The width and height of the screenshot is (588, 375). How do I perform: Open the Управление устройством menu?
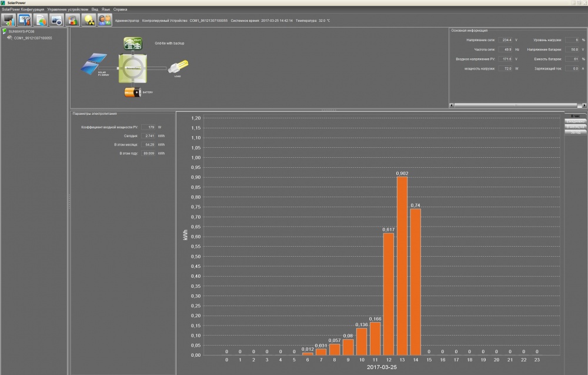click(x=67, y=9)
